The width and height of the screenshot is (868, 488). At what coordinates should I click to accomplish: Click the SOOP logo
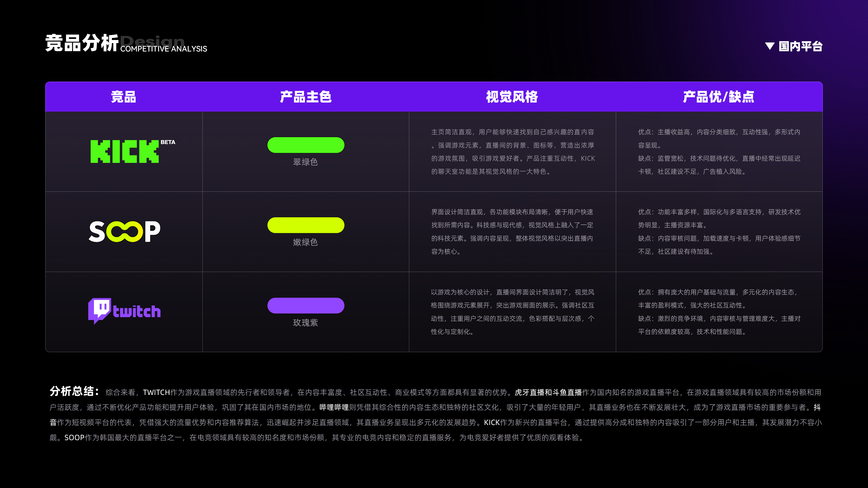click(x=124, y=232)
